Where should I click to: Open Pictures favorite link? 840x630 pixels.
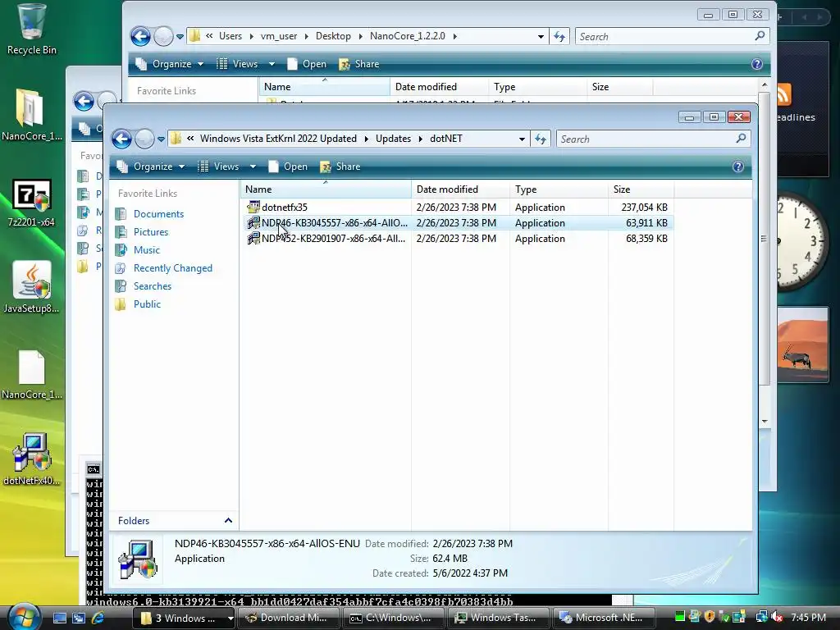point(151,232)
